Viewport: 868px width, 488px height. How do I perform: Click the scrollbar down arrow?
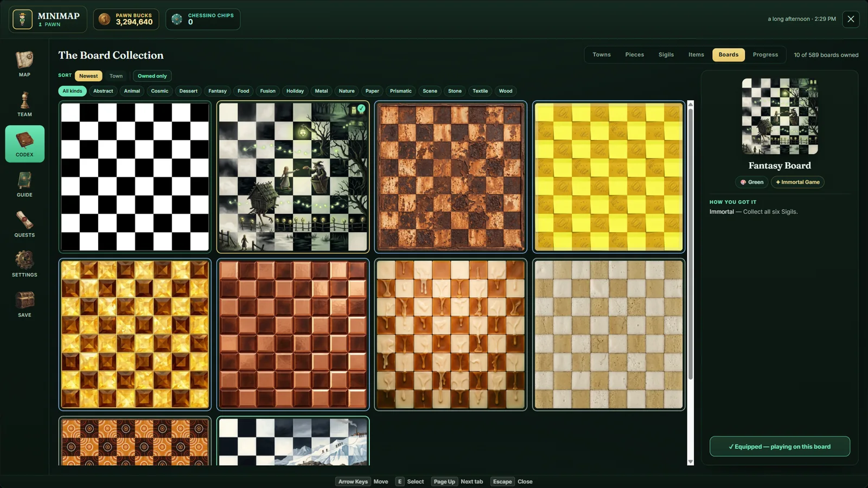coord(691,462)
